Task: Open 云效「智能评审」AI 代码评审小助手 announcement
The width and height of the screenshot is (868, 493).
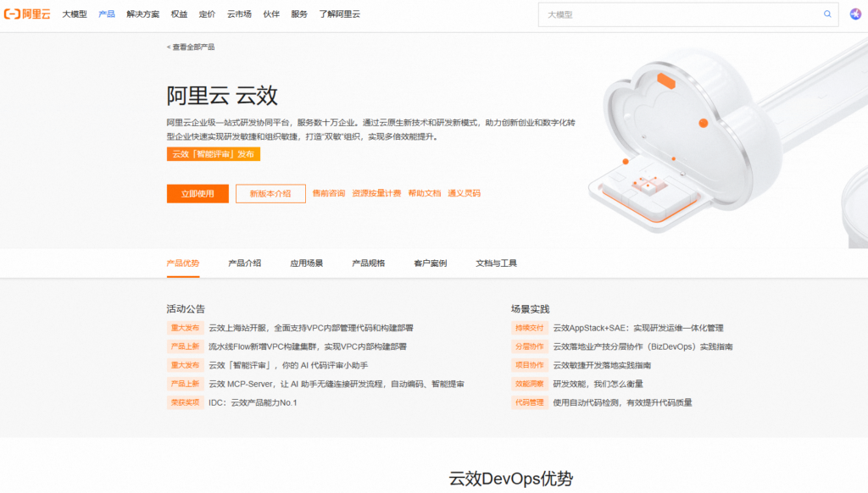Action: pyautogui.click(x=288, y=365)
